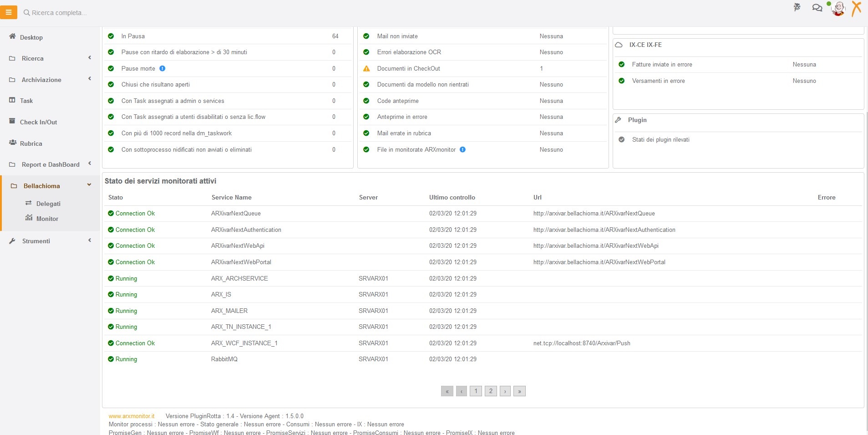The width and height of the screenshot is (868, 435).
Task: Open the chat messages icon
Action: [x=817, y=8]
